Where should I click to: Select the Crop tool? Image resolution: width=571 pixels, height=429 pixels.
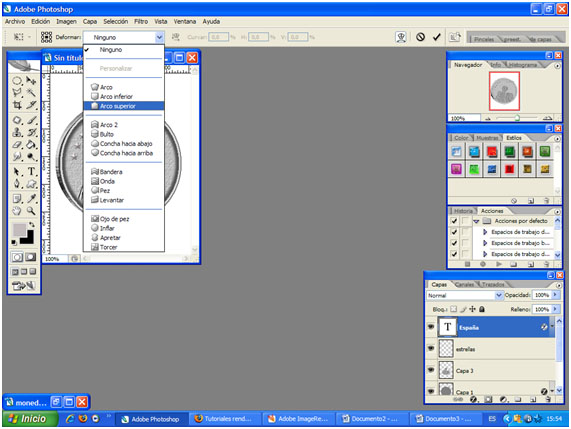tap(17, 105)
